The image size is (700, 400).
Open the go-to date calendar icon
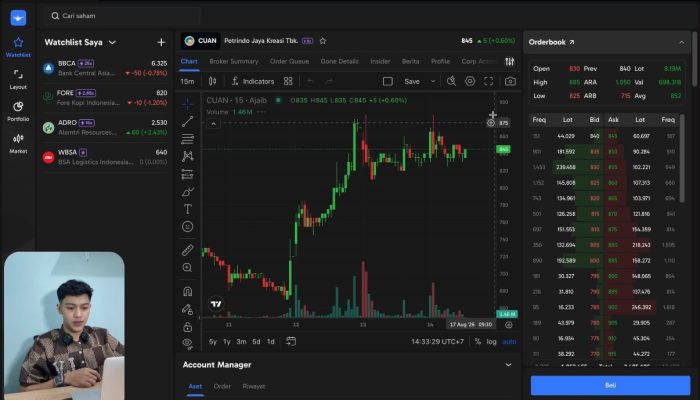(x=291, y=342)
